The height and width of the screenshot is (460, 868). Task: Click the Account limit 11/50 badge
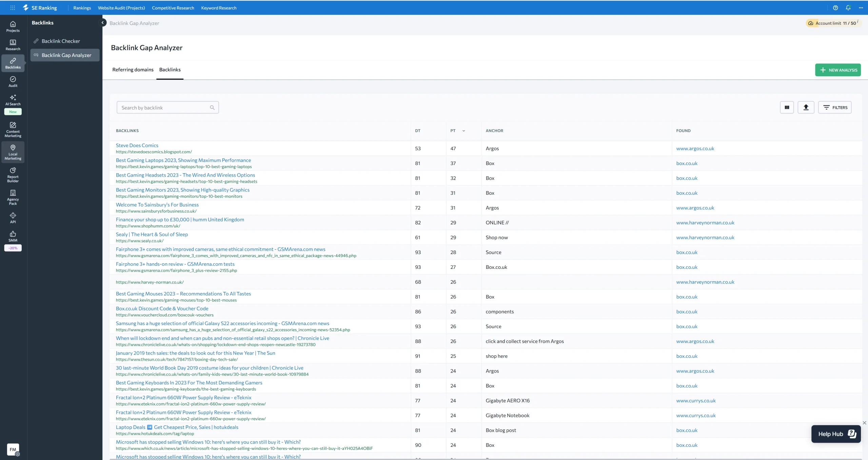click(833, 23)
